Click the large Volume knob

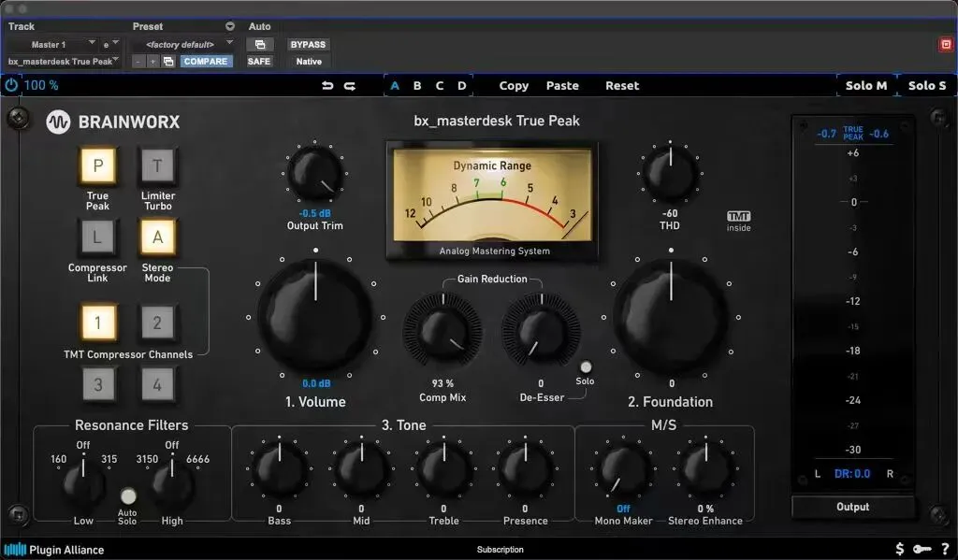tap(315, 317)
